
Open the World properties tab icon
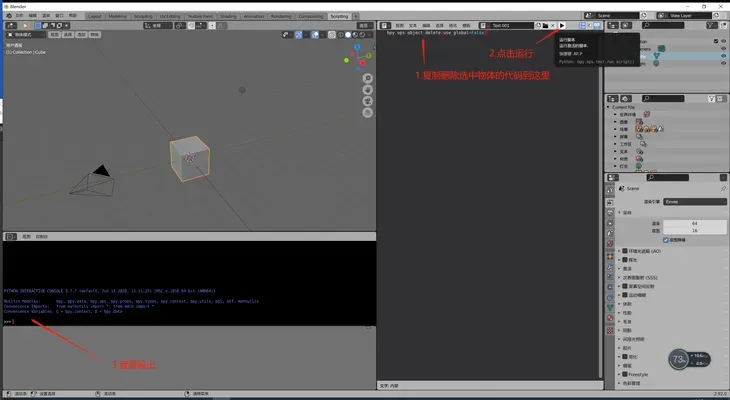[610, 244]
